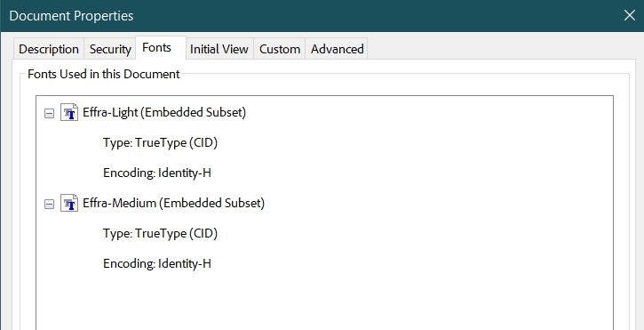Click Type: TrueType (CID) under Effra-Medium
Image resolution: width=644 pixels, height=330 pixels.
tap(160, 233)
